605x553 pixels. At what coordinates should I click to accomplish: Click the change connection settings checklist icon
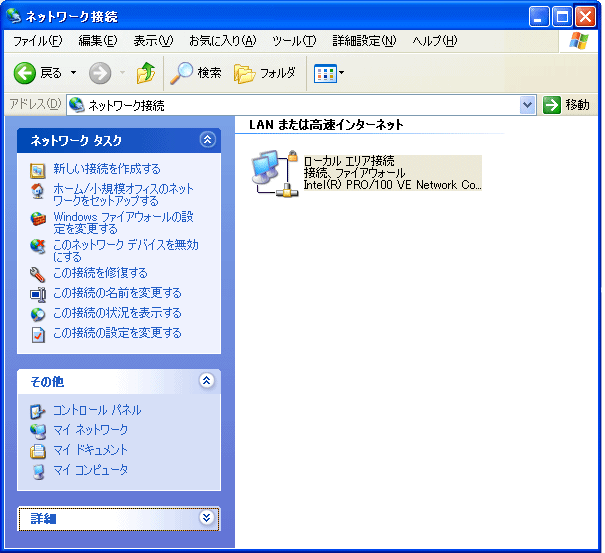pyautogui.click(x=38, y=335)
